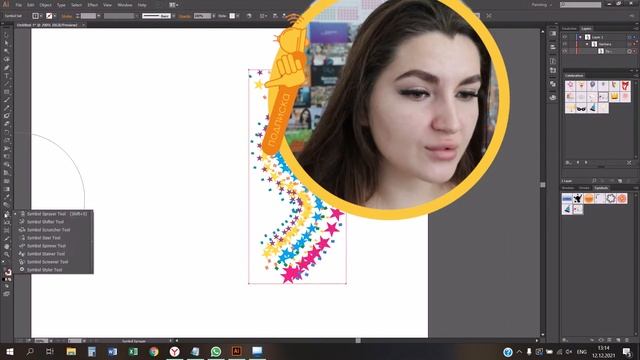Screen dimensions: 640x360
Task: Choose Symbol Spinner Tool in the flyout
Action: 53,246
